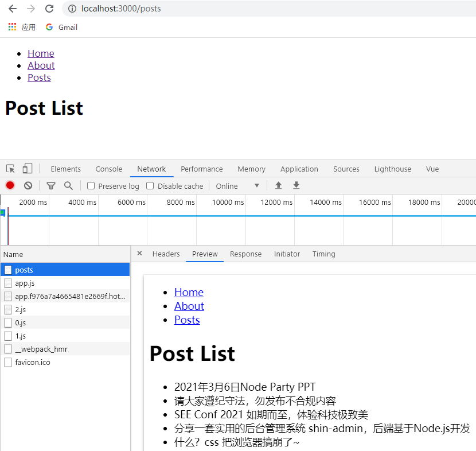The width and height of the screenshot is (476, 451).
Task: Click the 0.js file icon
Action: click(x=8, y=322)
